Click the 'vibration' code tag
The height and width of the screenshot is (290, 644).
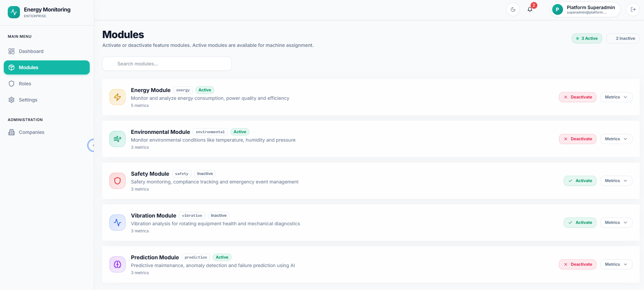pyautogui.click(x=192, y=215)
